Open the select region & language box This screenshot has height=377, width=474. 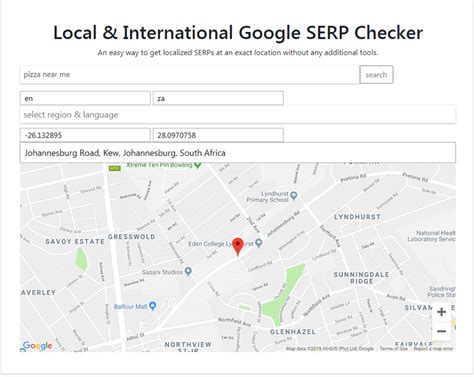(x=238, y=115)
